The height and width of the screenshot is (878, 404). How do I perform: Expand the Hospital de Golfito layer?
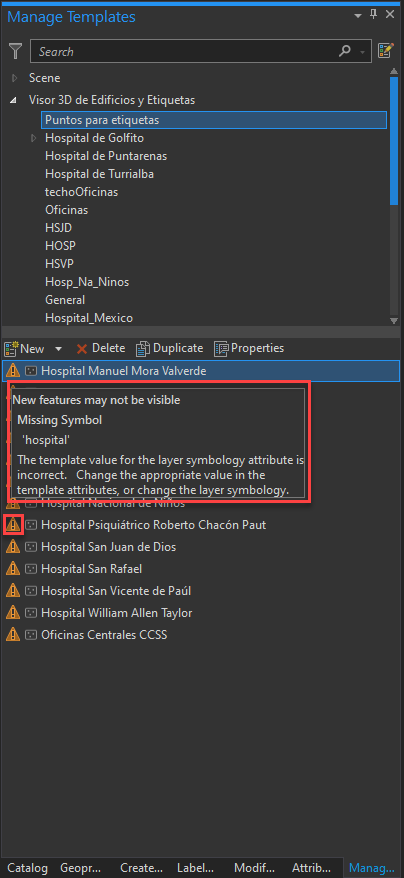click(34, 138)
